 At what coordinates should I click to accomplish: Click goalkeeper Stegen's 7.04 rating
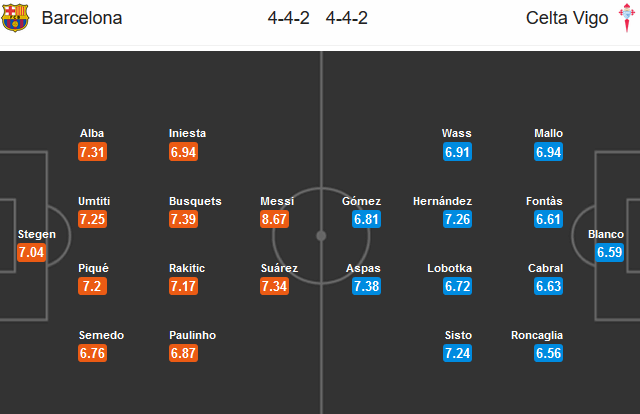32,253
